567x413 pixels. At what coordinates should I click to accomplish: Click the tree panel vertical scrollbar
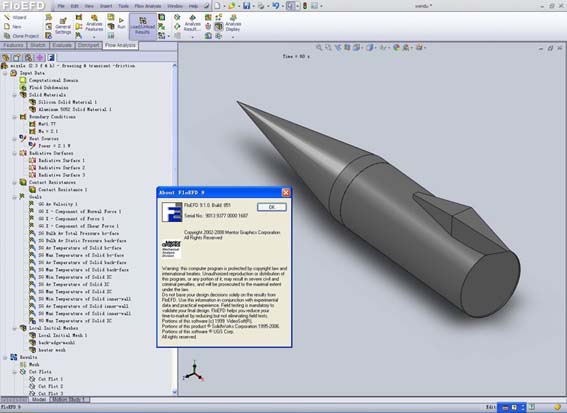tap(175, 229)
